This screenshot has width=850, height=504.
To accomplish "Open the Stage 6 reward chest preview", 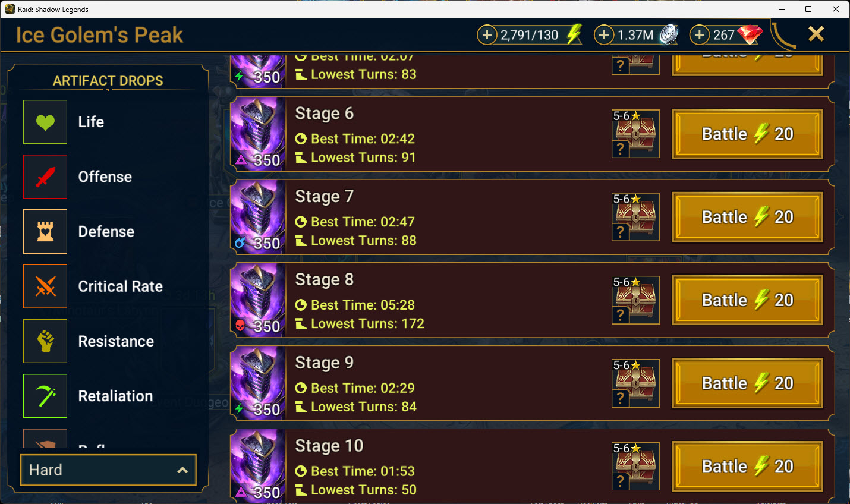I will [636, 134].
